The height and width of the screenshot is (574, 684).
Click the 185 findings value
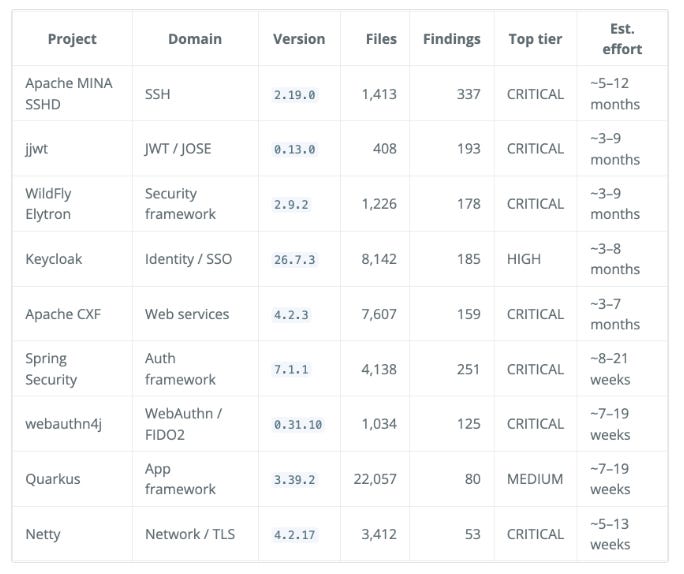[469, 259]
